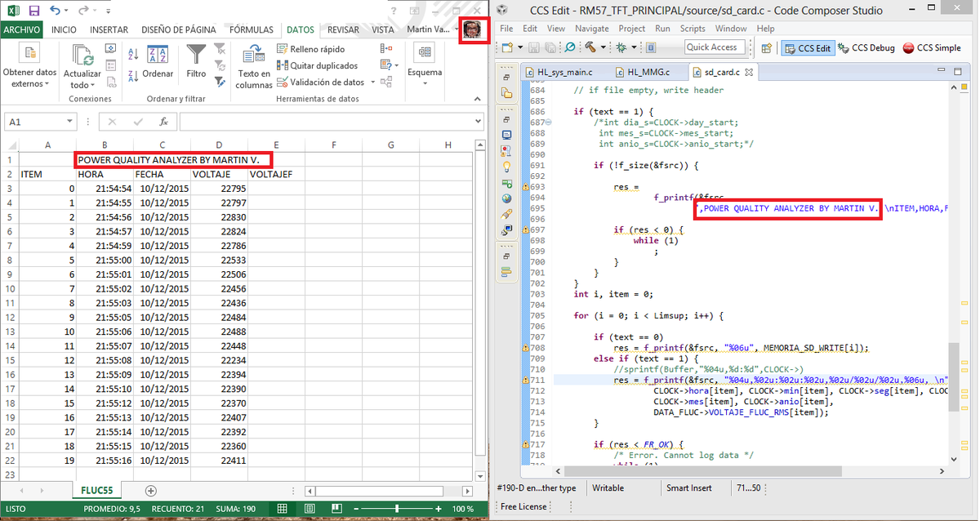Image resolution: width=980 pixels, height=521 pixels.
Task: Expand Validación de datos dropdown arrow
Action: pos(373,82)
